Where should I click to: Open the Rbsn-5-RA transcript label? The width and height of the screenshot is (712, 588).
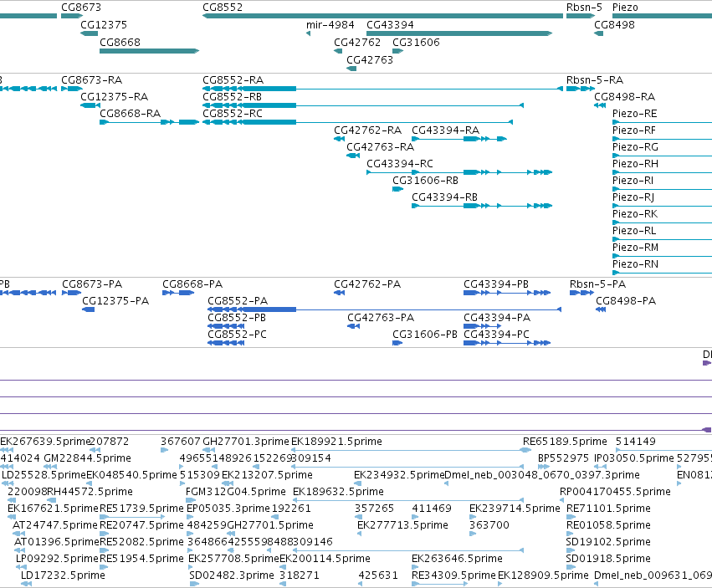[595, 80]
